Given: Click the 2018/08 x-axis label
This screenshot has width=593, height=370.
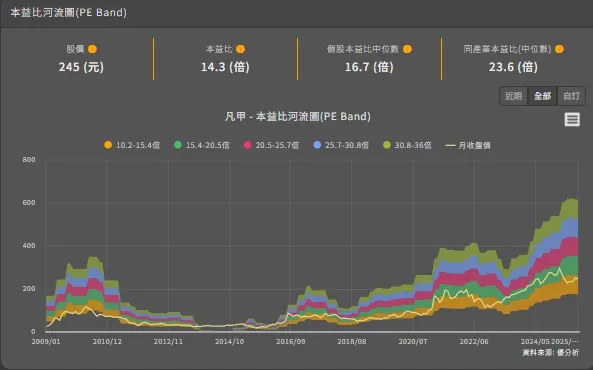Looking at the screenshot, I should point(352,342).
